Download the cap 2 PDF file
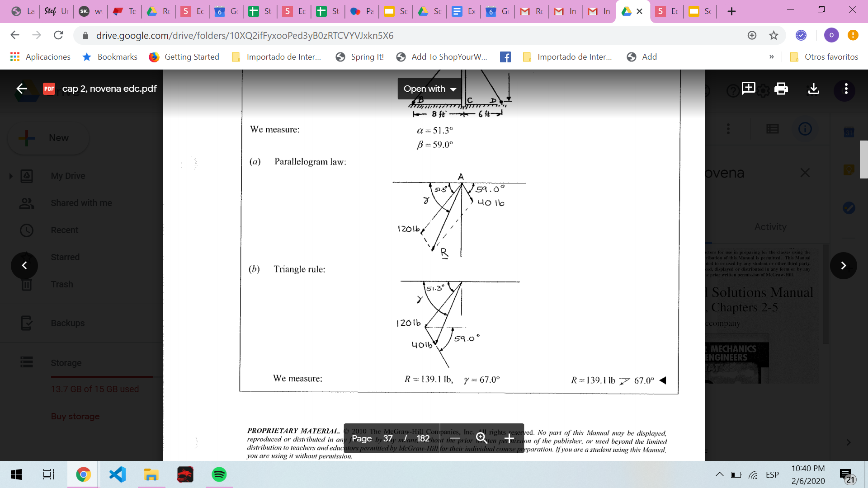Viewport: 868px width, 488px height. pos(813,89)
